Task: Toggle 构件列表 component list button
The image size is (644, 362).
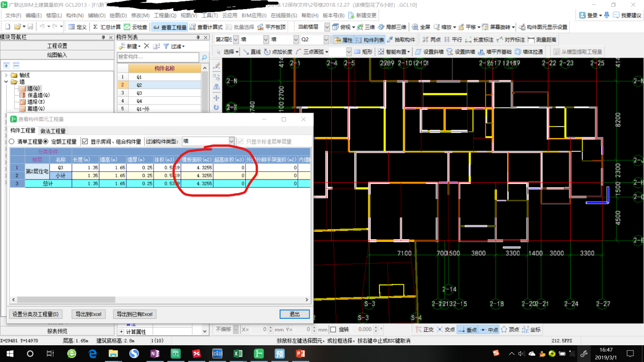Action: [369, 39]
